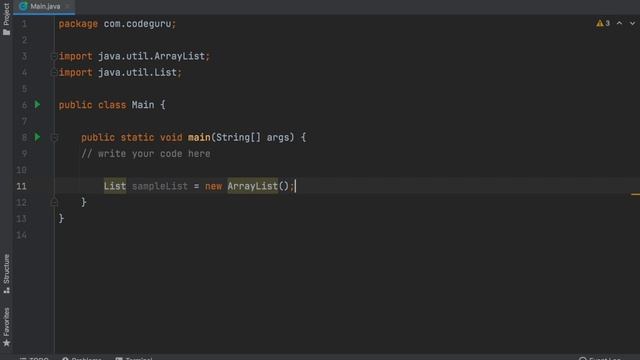Click 'new' keyword on line 11
This screenshot has width=640, height=360.
pyautogui.click(x=213, y=187)
